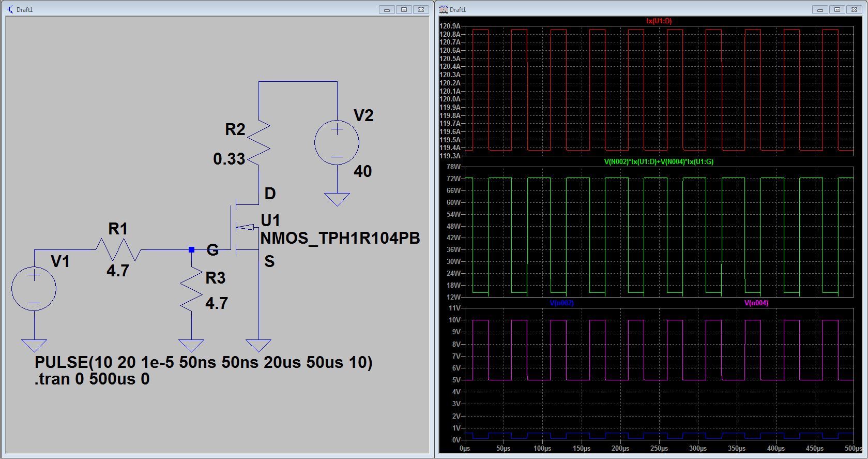This screenshot has height=459, width=868.
Task: Click the PULSE source parameters text
Action: click(204, 362)
